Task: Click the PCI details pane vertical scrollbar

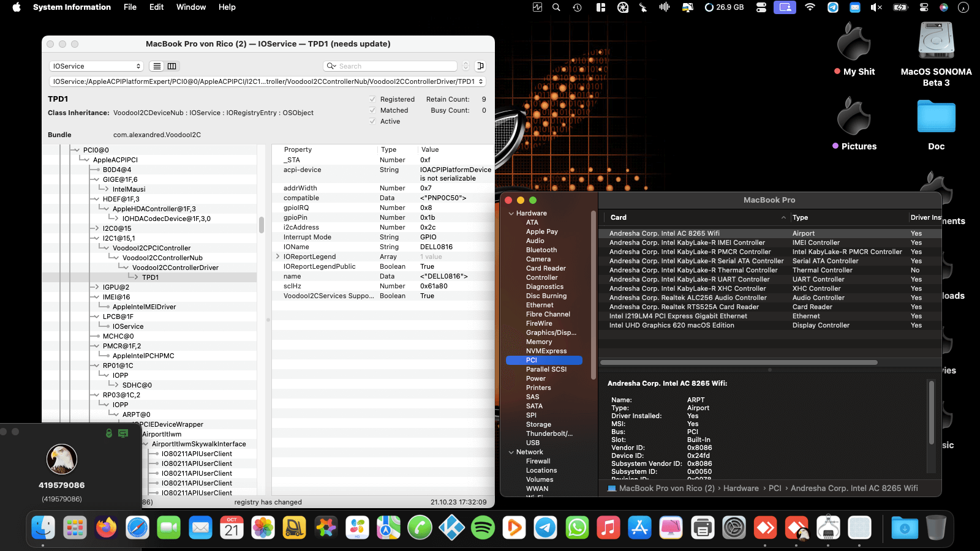Action: (932, 413)
